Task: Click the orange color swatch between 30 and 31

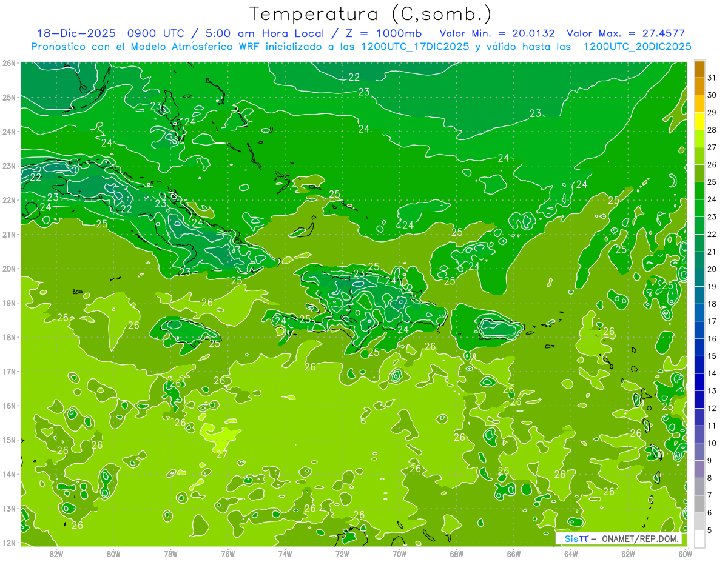Action: point(699,87)
